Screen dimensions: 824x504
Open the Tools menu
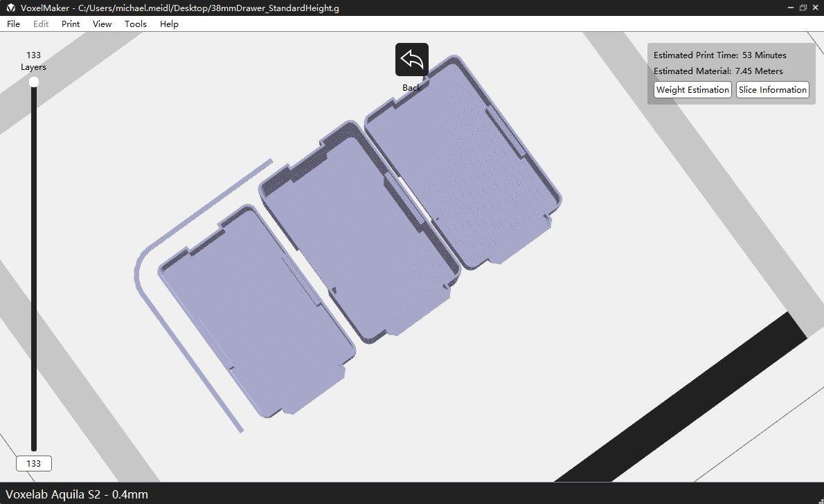pyautogui.click(x=136, y=24)
